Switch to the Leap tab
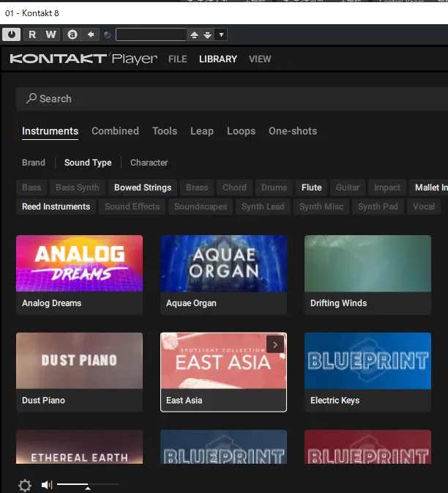This screenshot has height=493, width=448. pyautogui.click(x=202, y=131)
